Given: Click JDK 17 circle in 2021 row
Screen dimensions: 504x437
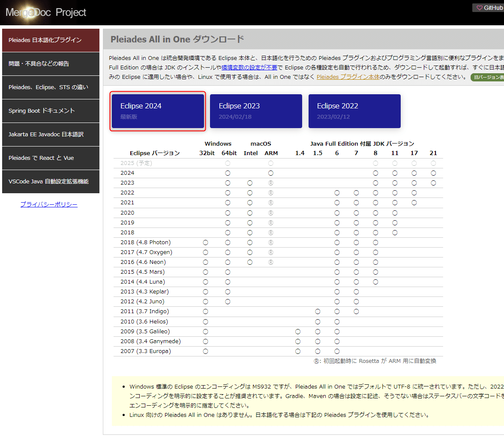Looking at the screenshot, I should coord(414,203).
